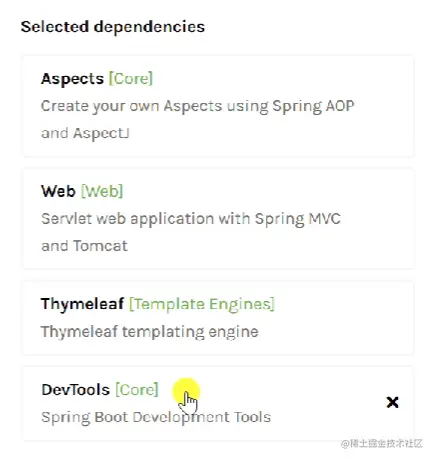Click the 'Selected dependencies' heading

113,27
